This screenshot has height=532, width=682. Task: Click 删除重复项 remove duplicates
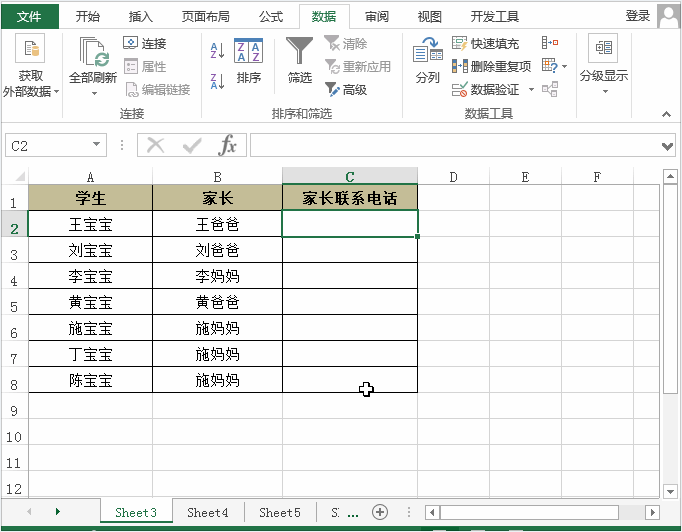491,67
